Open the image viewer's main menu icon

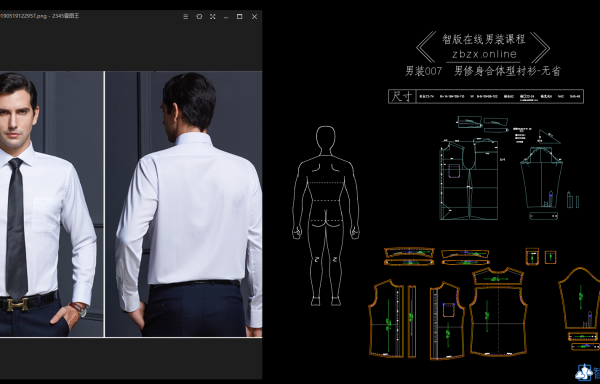click(186, 16)
